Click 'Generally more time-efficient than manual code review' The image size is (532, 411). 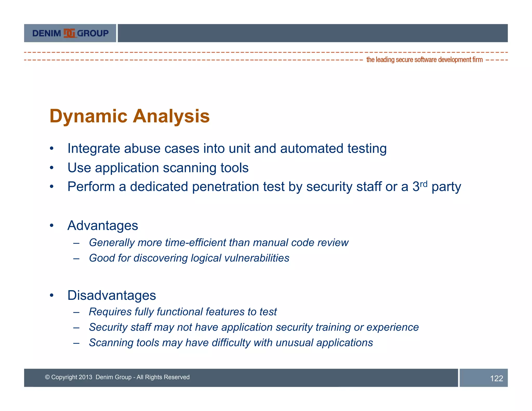(x=218, y=243)
